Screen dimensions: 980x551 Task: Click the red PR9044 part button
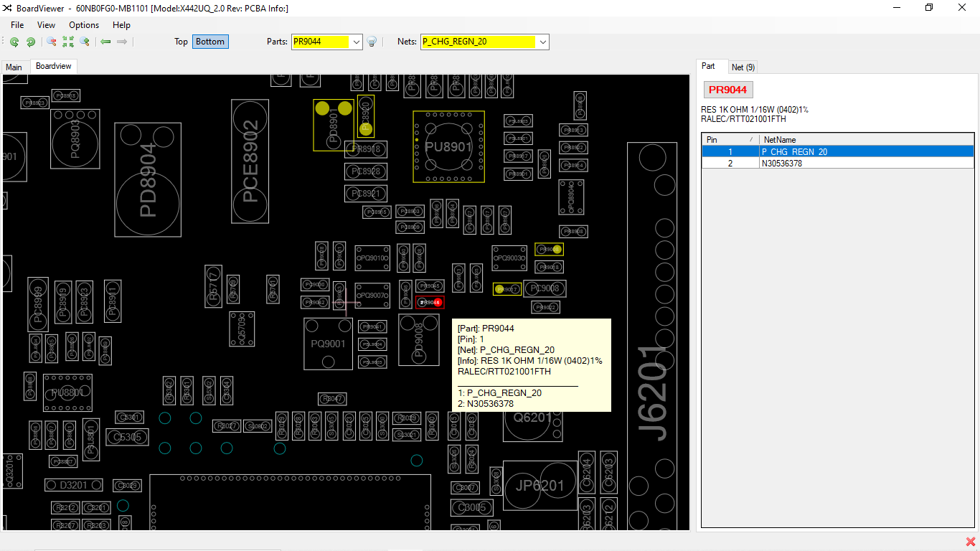727,90
